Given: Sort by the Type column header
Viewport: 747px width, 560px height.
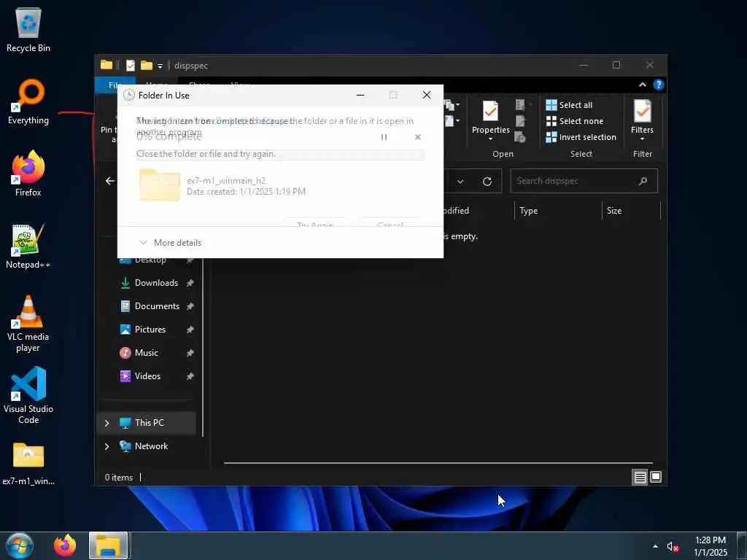Looking at the screenshot, I should point(558,211).
